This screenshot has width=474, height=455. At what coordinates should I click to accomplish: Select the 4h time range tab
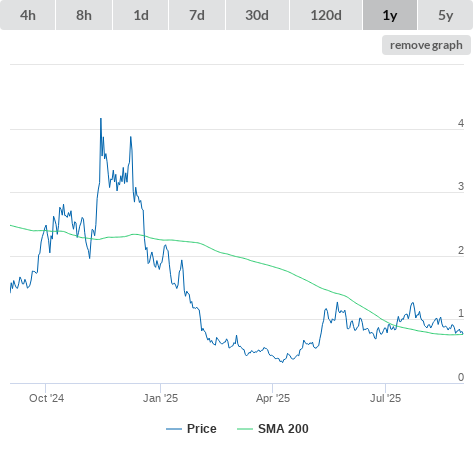point(28,15)
